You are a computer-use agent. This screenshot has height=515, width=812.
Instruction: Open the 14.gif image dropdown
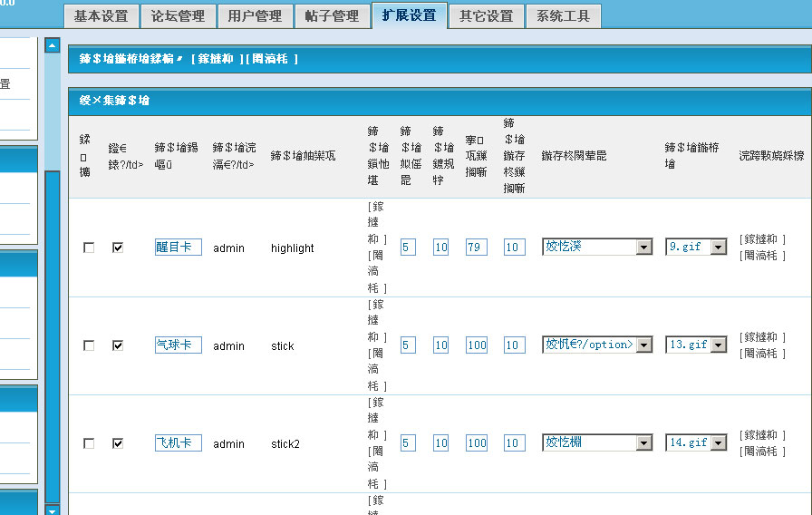tap(696, 443)
